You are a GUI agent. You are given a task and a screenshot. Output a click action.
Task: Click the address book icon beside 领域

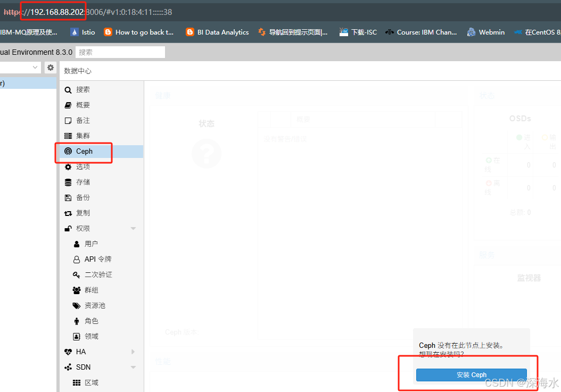click(77, 337)
